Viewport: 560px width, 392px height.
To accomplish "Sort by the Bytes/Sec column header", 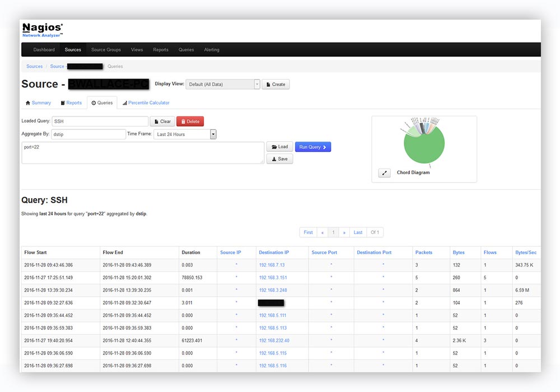I will [x=526, y=253].
